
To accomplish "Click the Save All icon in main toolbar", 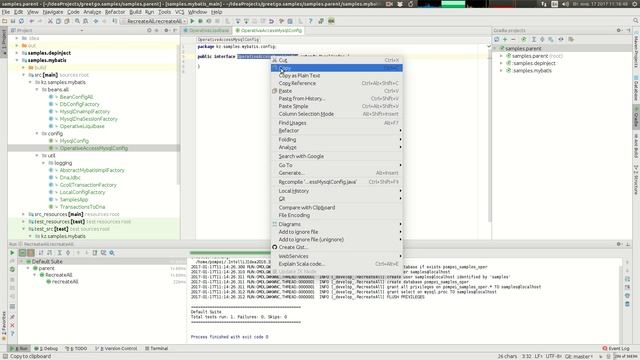I will [13, 21].
